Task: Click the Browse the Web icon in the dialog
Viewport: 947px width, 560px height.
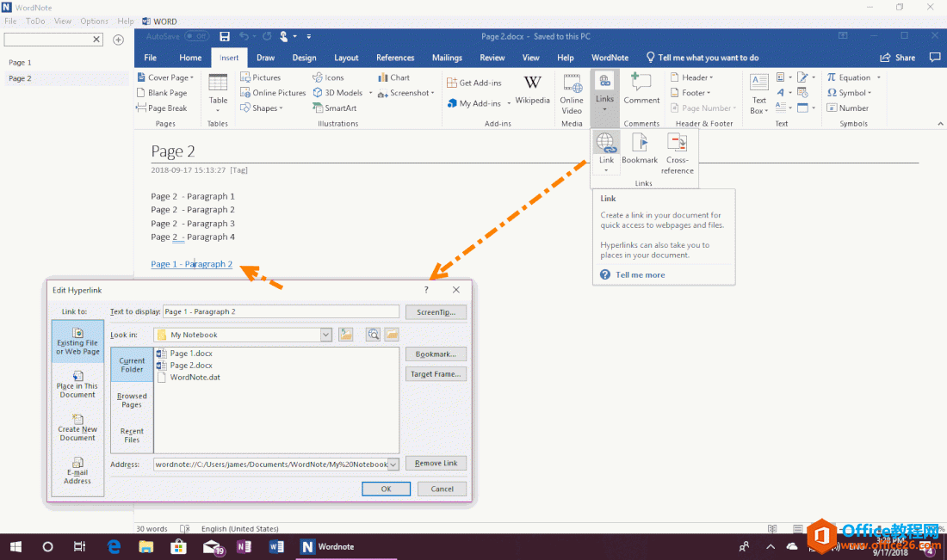Action: point(373,335)
